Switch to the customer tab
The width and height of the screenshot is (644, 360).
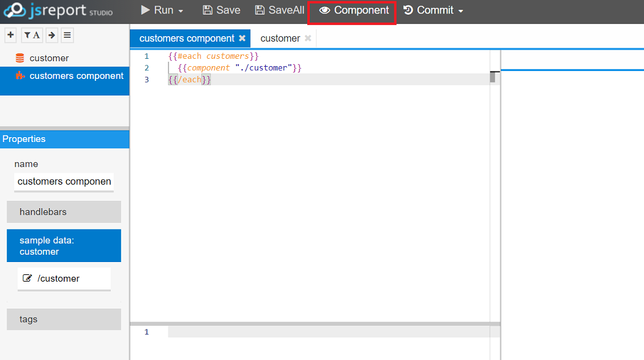tap(280, 38)
